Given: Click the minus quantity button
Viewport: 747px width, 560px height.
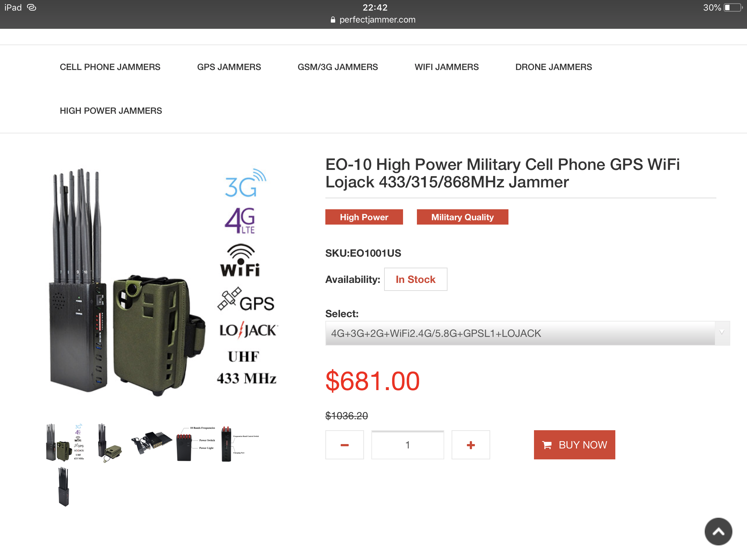Looking at the screenshot, I should pos(345,445).
